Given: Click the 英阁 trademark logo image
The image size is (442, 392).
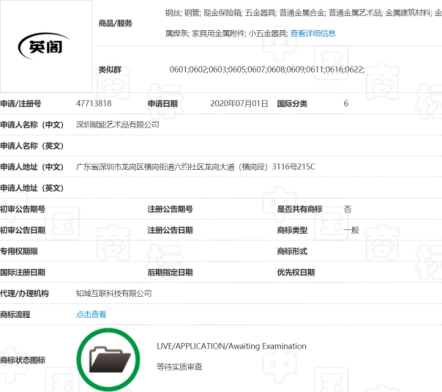Looking at the screenshot, I should [x=46, y=46].
